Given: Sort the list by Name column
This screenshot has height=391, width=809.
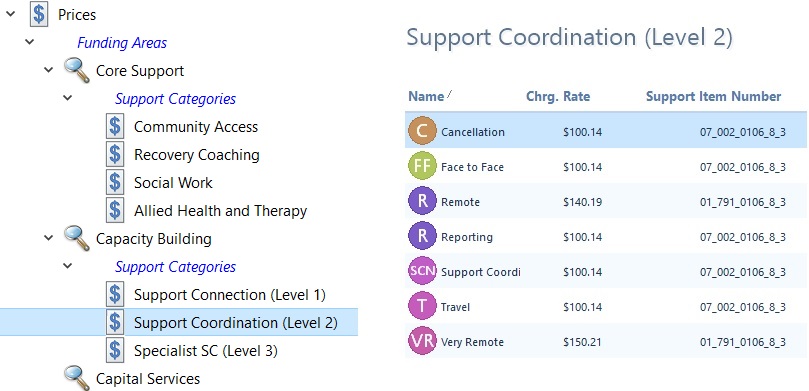Looking at the screenshot, I should [426, 96].
